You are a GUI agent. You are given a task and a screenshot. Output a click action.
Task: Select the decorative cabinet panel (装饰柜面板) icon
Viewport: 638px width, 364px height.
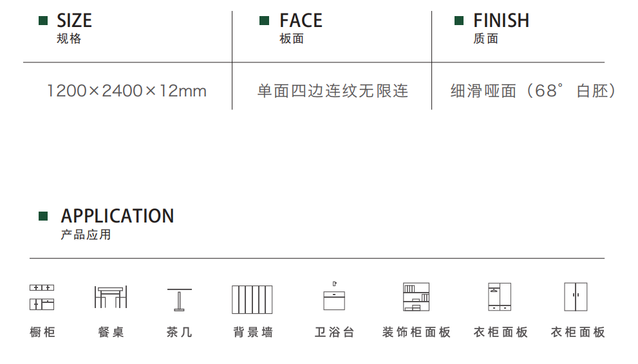coord(416,297)
